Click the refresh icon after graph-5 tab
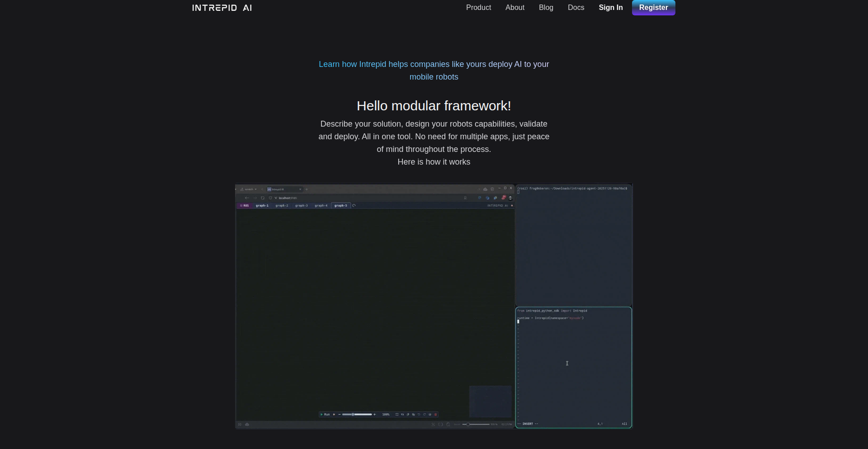The width and height of the screenshot is (868, 449). click(354, 206)
